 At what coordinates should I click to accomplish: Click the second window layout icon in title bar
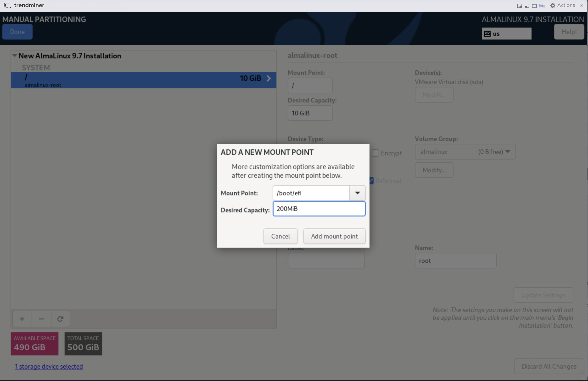click(527, 6)
